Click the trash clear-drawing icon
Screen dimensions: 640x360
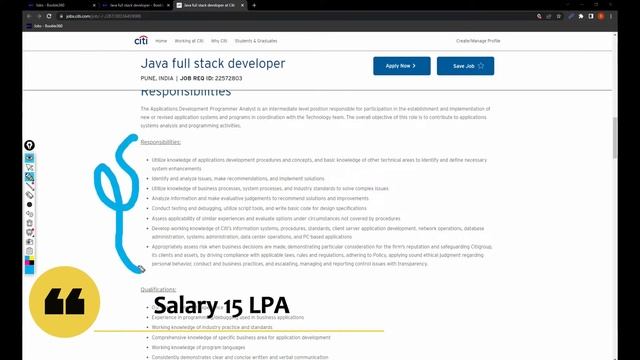click(x=29, y=223)
